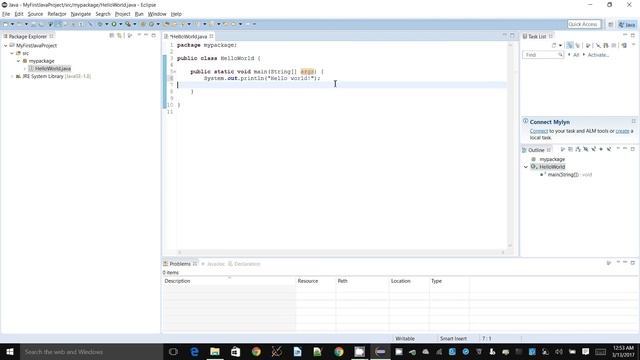Image resolution: width=640 pixels, height=360 pixels.
Task: Maximize the editor area
Action: click(x=512, y=36)
